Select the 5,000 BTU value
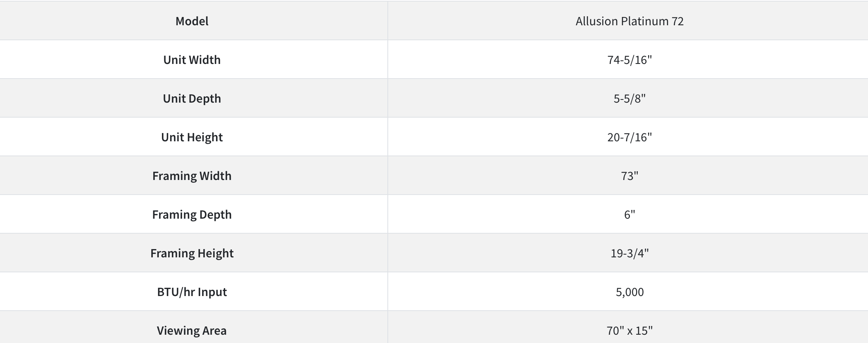 629,292
